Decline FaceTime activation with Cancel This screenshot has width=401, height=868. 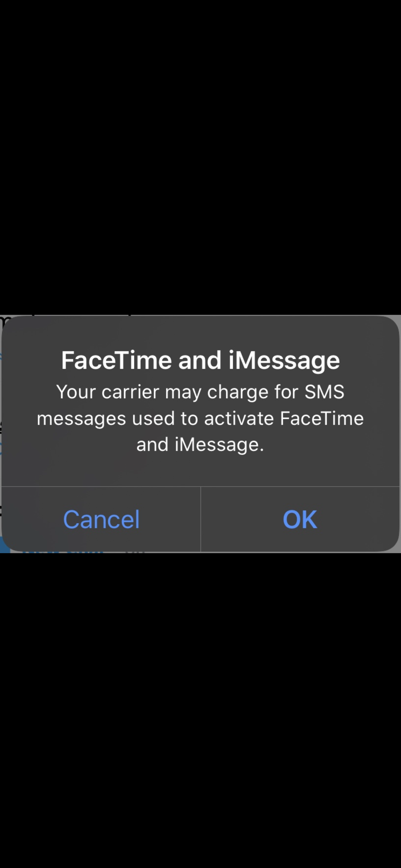[101, 519]
